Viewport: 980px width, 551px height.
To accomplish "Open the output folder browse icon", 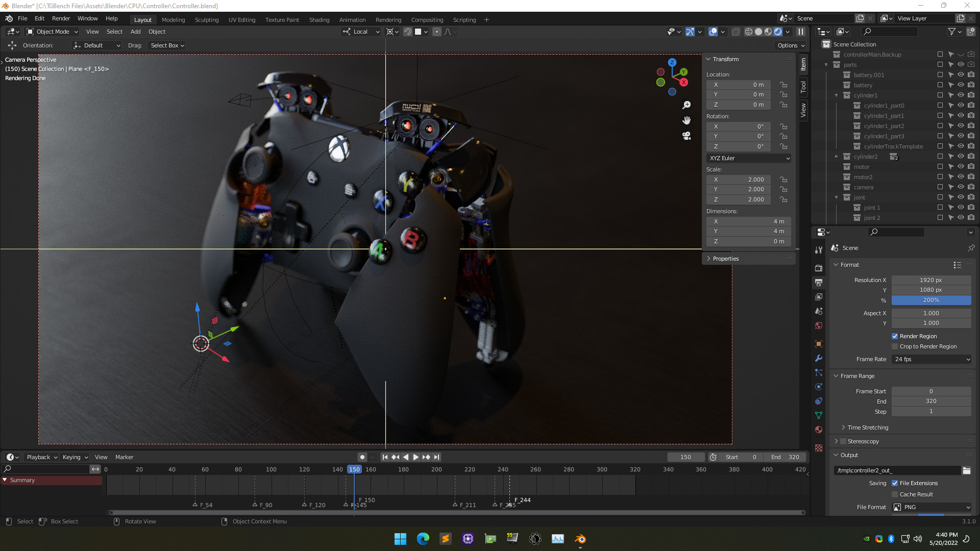I will coord(967,470).
